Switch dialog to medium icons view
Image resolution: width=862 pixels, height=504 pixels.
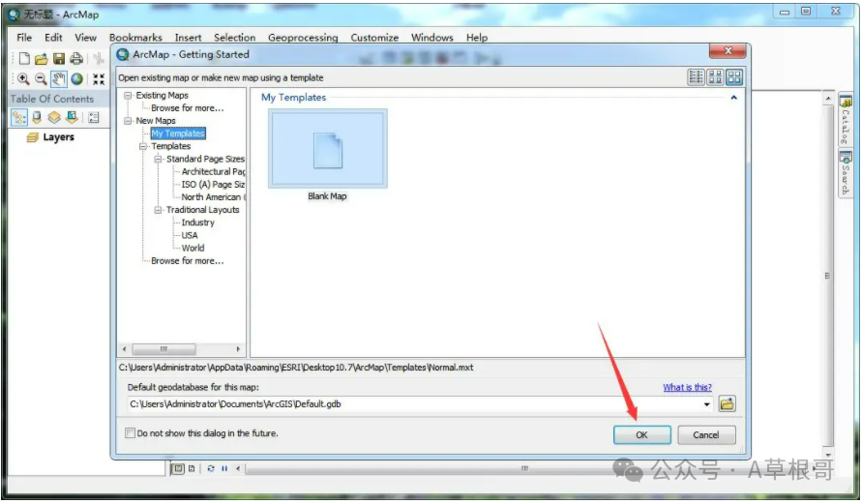(x=715, y=77)
